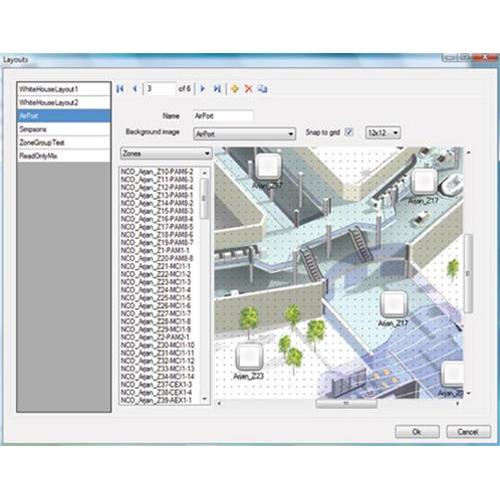Toggle the Snap to grid checkbox
This screenshot has width=500, height=500.
(349, 132)
